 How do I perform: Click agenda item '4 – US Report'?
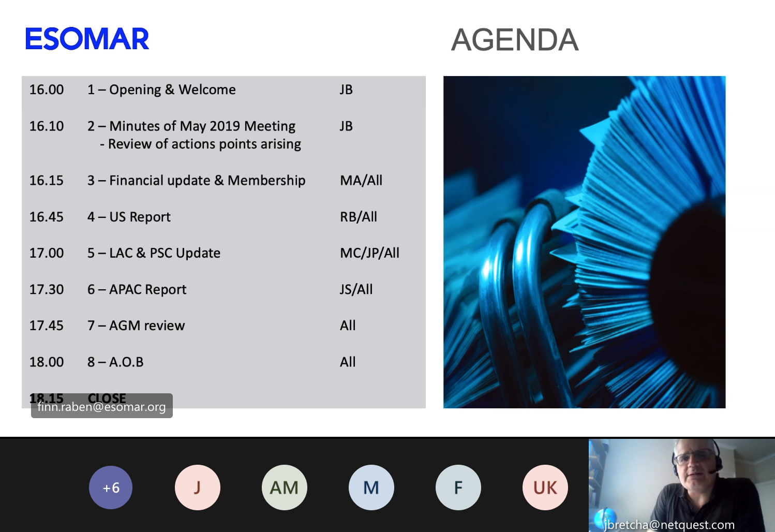tap(129, 217)
